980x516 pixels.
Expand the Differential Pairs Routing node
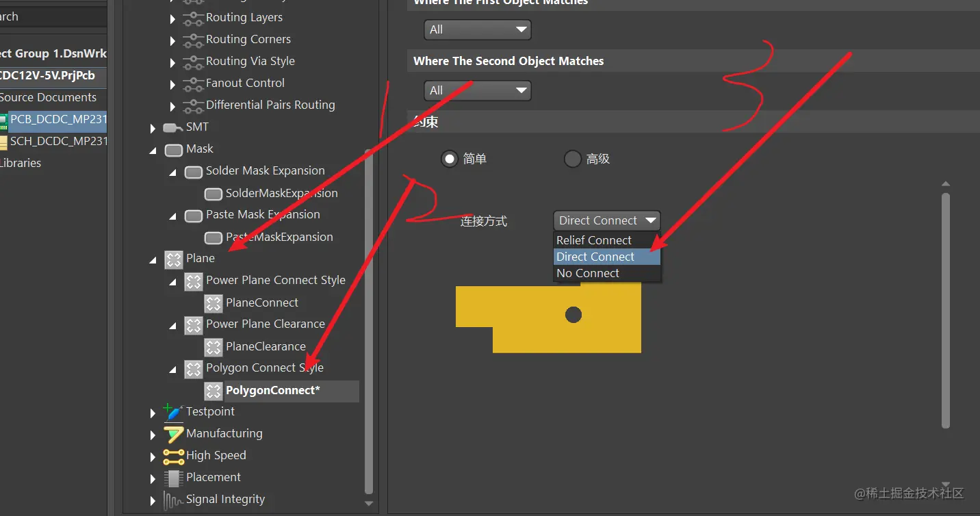pyautogui.click(x=173, y=106)
